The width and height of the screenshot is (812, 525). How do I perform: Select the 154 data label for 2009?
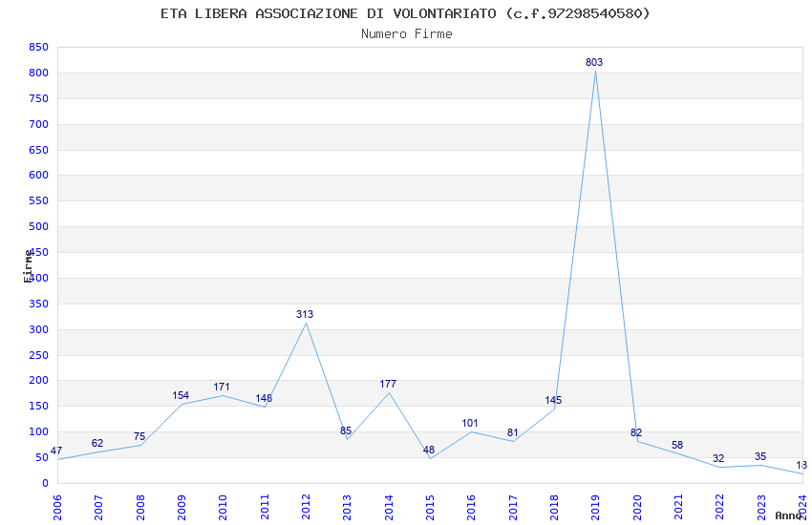click(x=181, y=396)
